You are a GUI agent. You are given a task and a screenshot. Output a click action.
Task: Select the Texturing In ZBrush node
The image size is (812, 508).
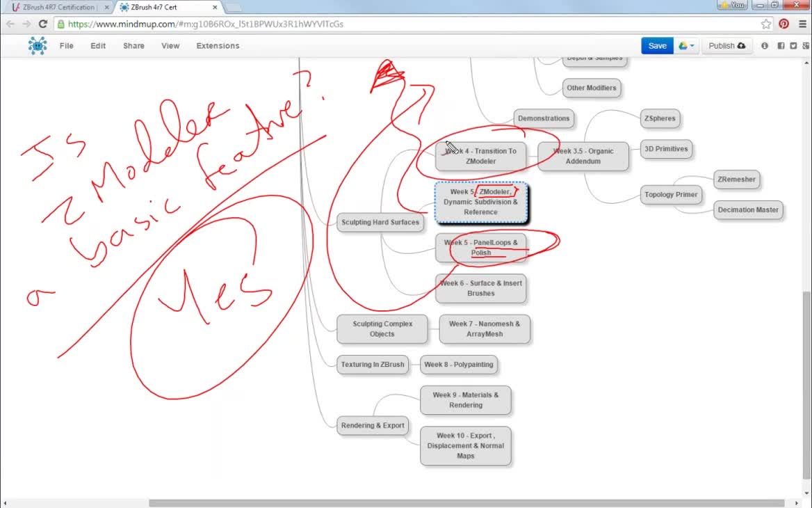(373, 365)
